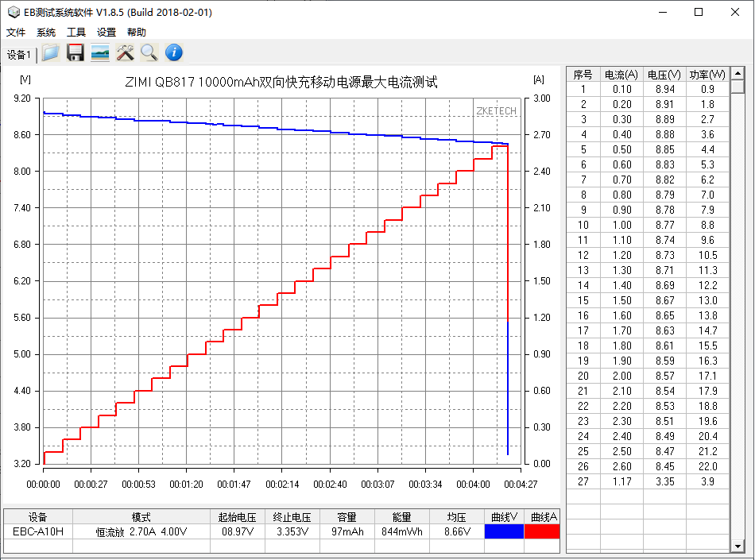Viewport: 755px width, 560px height.
Task: Open the 设置 menu
Action: 106,33
